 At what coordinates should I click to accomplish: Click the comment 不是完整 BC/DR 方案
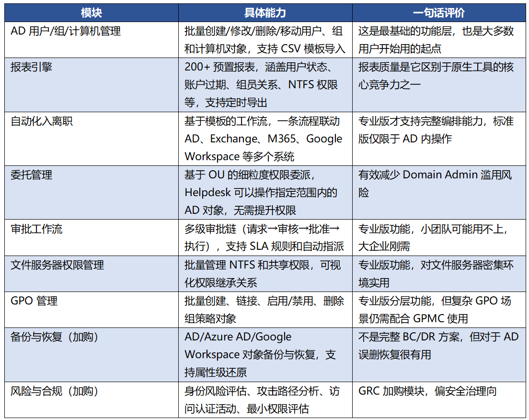[439, 355]
